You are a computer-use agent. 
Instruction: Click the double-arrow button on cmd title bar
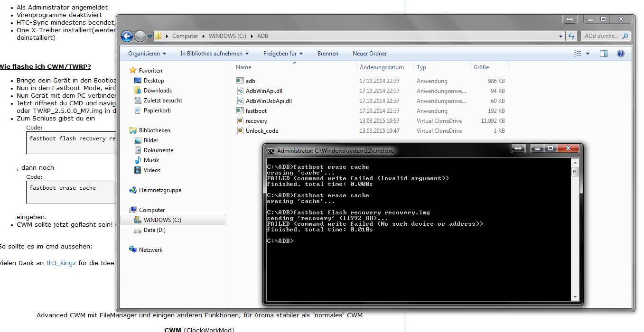pyautogui.click(x=518, y=148)
